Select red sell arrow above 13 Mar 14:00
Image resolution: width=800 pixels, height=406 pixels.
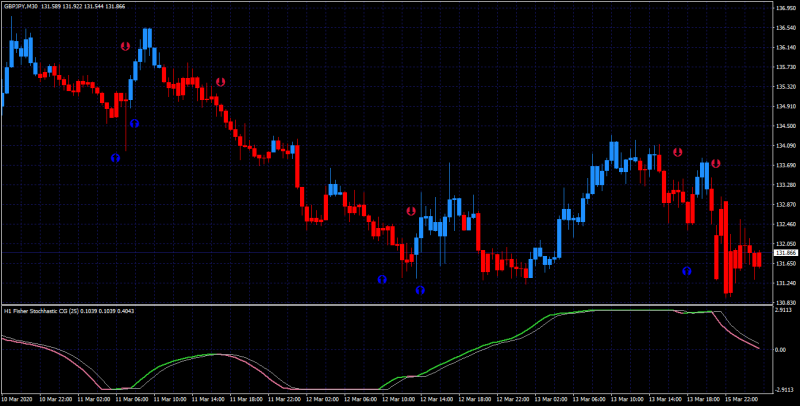point(678,152)
